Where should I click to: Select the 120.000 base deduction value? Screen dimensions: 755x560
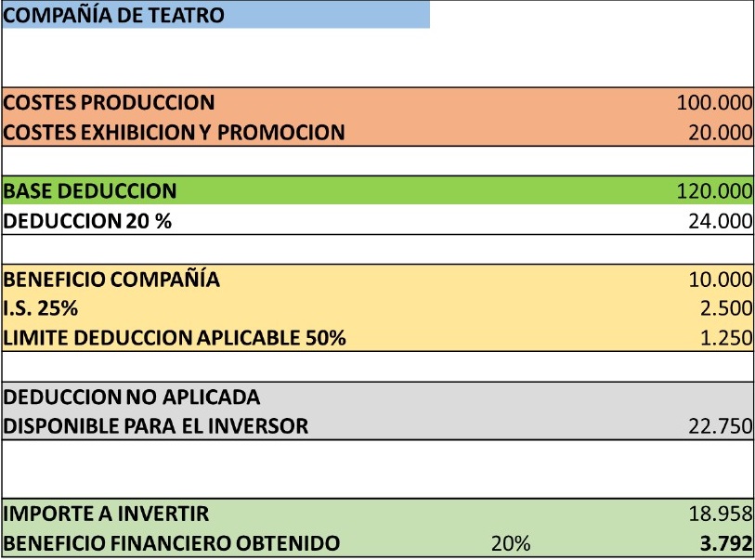(714, 191)
